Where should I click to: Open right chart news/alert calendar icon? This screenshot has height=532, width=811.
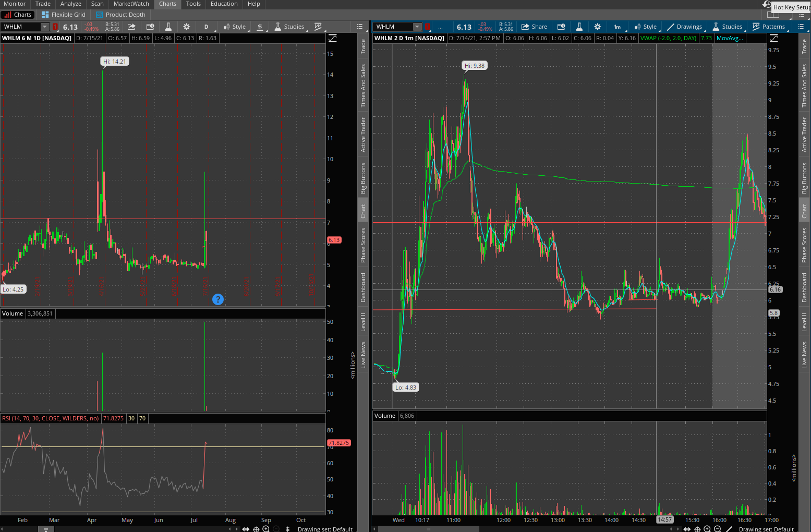pyautogui.click(x=561, y=27)
